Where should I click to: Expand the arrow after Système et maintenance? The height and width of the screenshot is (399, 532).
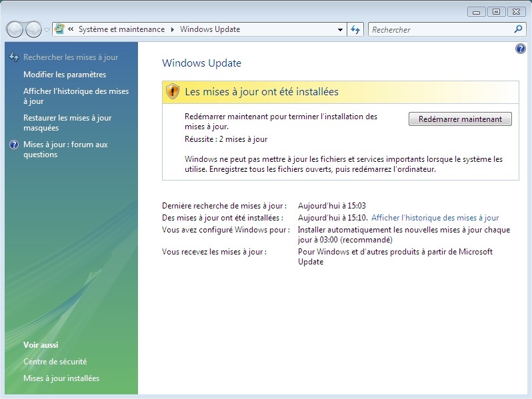(172, 29)
